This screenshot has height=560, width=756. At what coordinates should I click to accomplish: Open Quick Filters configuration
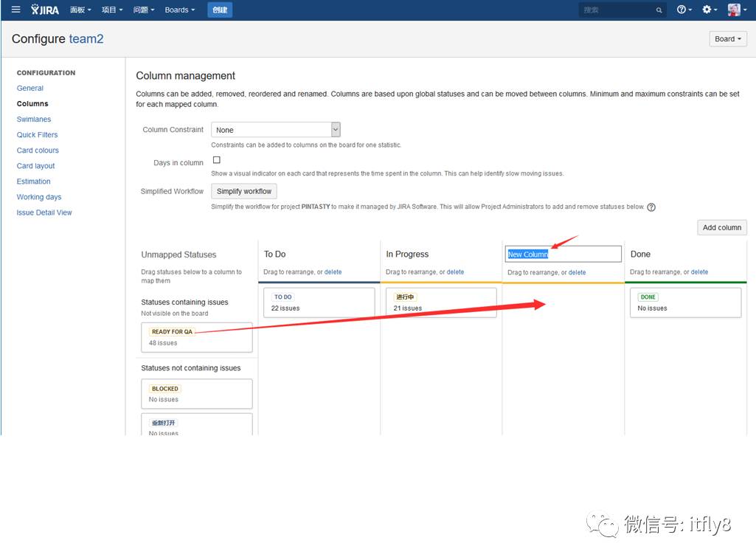(37, 134)
